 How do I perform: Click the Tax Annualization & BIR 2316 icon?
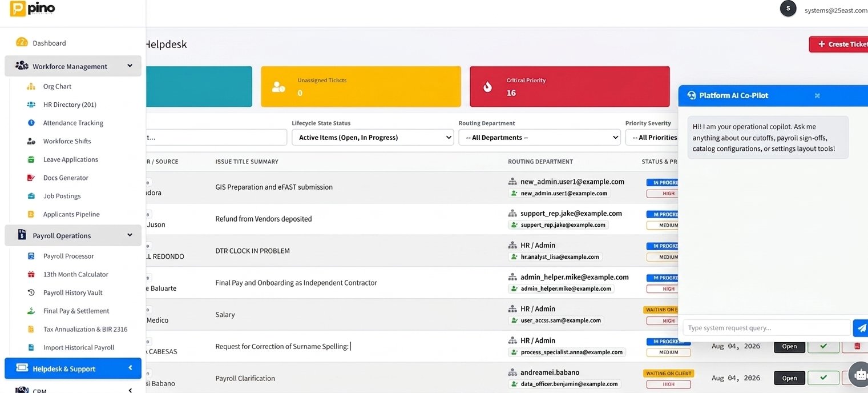[x=31, y=329]
